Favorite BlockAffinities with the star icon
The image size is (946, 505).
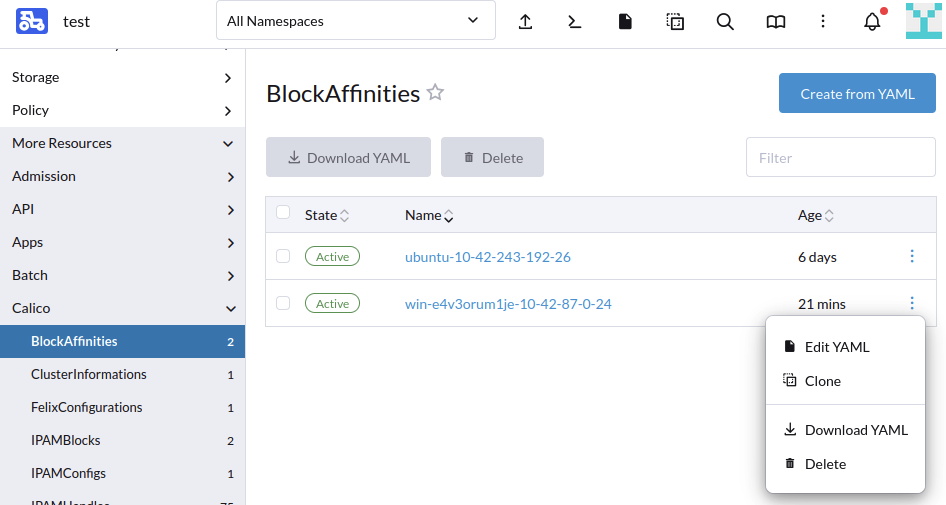pyautogui.click(x=435, y=92)
